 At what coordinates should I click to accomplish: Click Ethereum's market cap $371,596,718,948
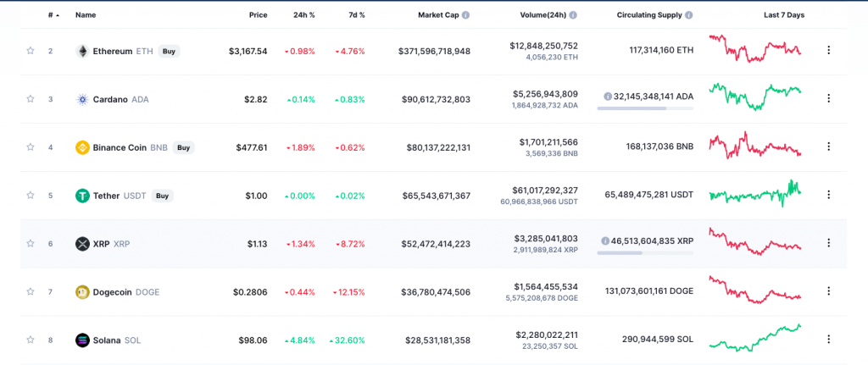pyautogui.click(x=434, y=52)
